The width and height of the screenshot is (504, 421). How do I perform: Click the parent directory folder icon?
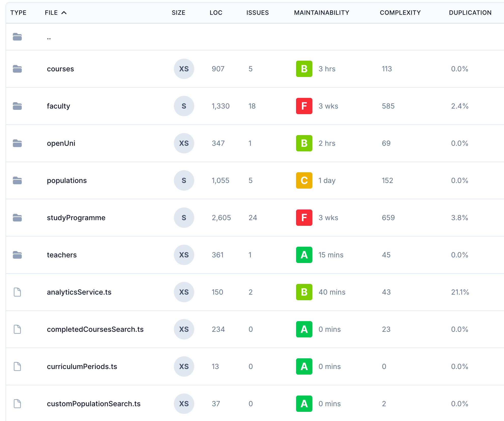17,37
